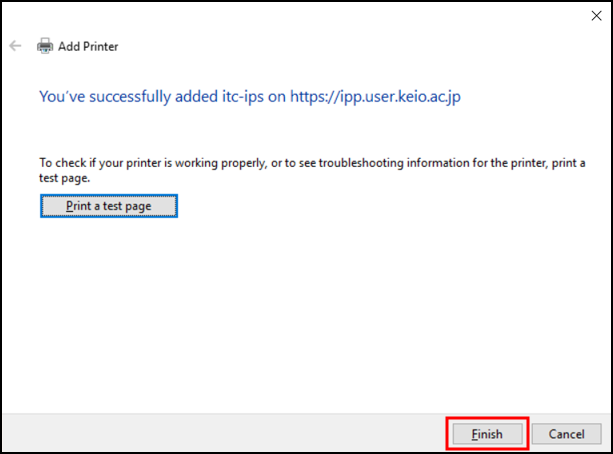Click the Finish button
Image resolution: width=613 pixels, height=454 pixels.
tap(486, 434)
